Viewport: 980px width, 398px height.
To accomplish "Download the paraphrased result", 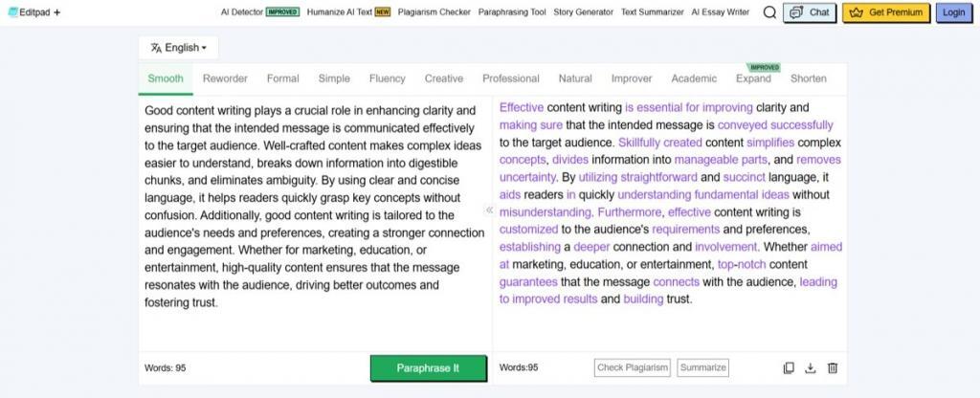I will point(811,367).
